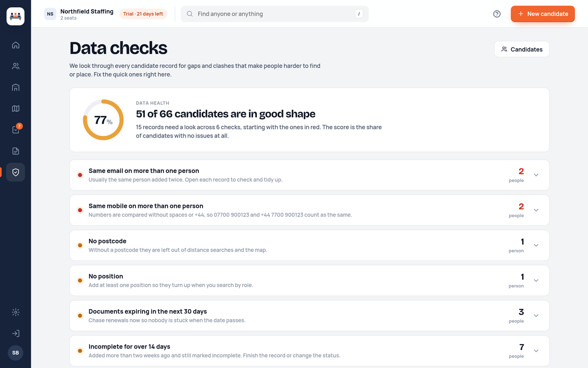Screen dimensions: 588x368
Task: Click the sign out icon
Action: click(x=16, y=333)
